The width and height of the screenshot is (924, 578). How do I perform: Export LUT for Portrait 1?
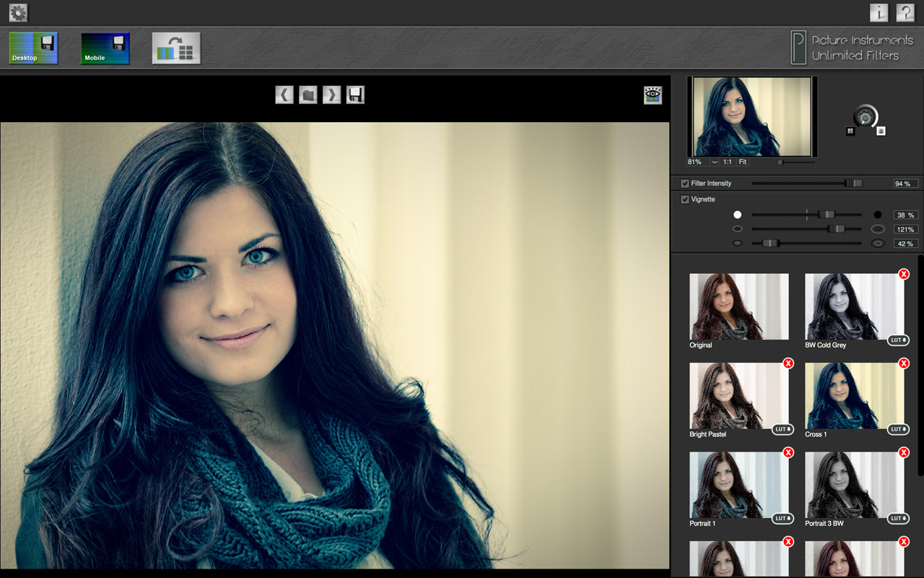783,518
